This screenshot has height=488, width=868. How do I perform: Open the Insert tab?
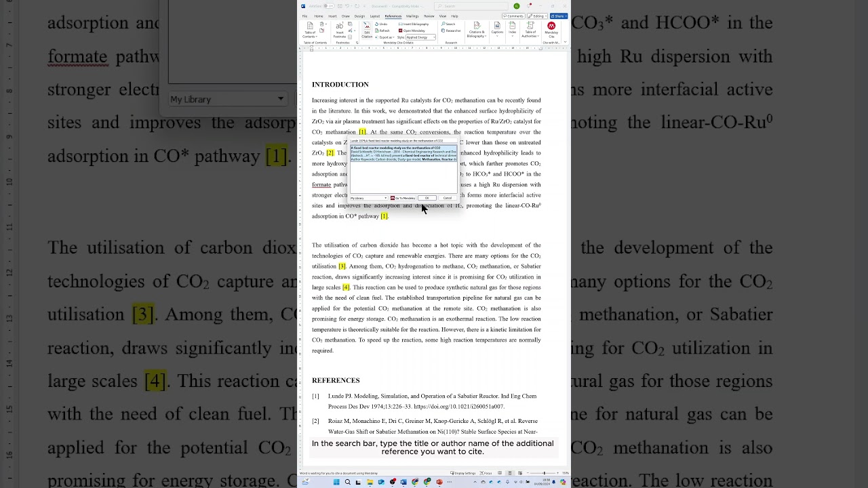point(332,16)
